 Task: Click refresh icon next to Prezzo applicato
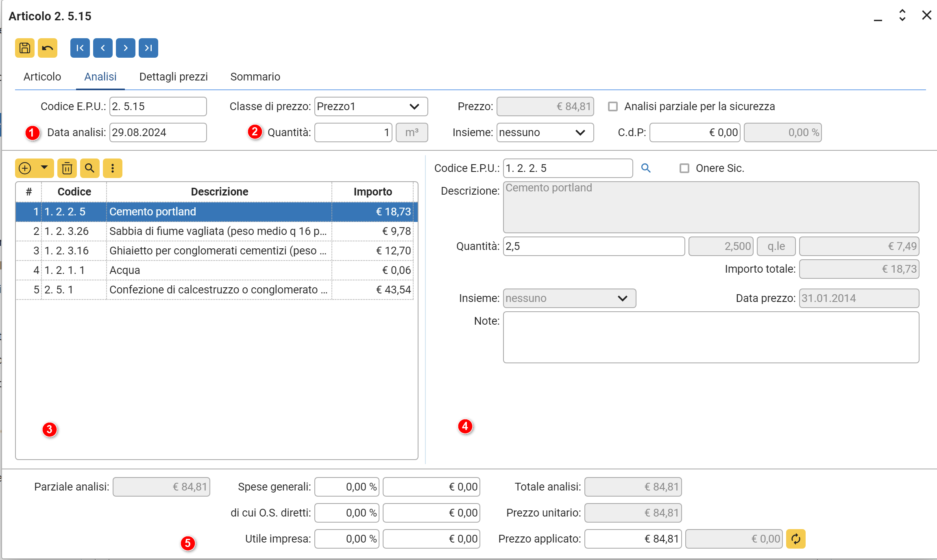tap(796, 539)
